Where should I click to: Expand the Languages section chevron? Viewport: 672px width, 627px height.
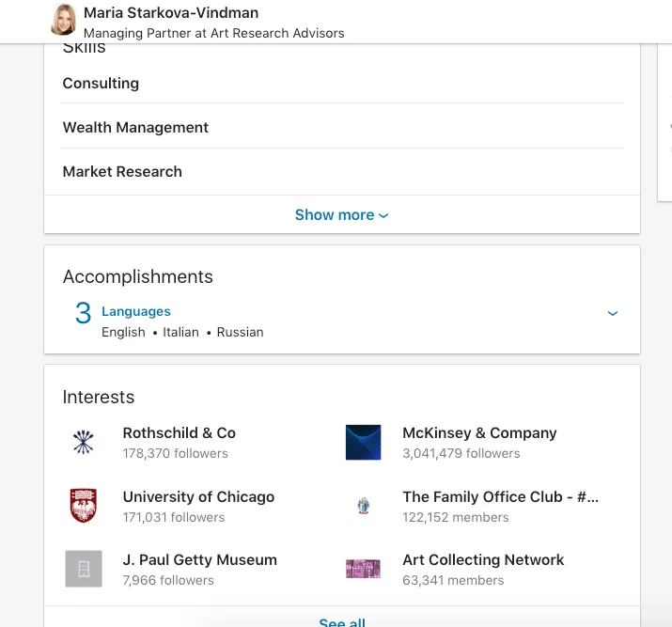click(613, 313)
